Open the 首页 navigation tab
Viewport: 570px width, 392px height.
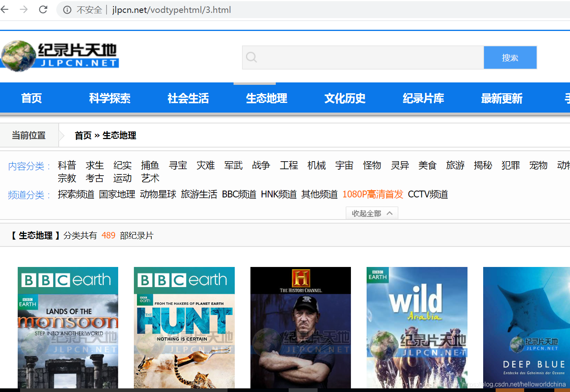[x=31, y=98]
